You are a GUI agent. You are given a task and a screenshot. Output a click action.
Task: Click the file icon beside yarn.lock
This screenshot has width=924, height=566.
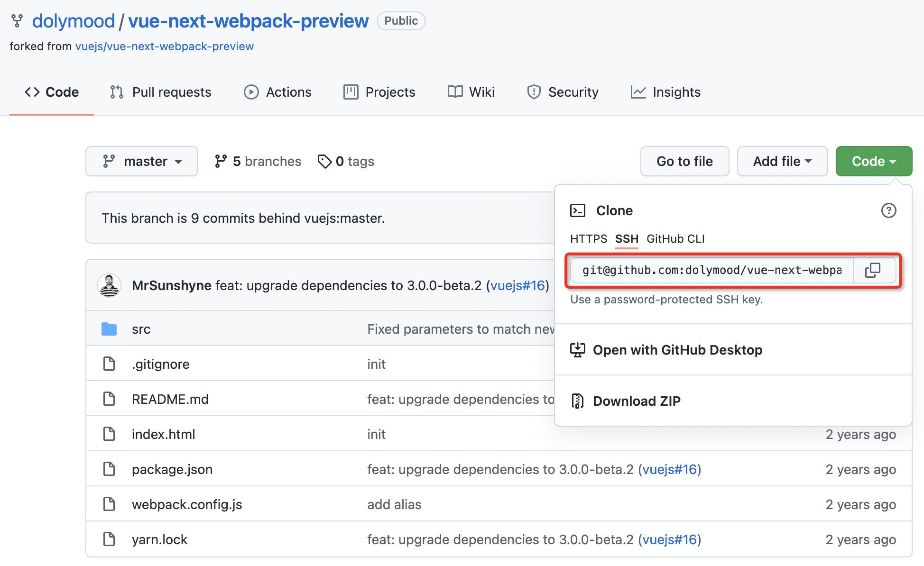(109, 539)
